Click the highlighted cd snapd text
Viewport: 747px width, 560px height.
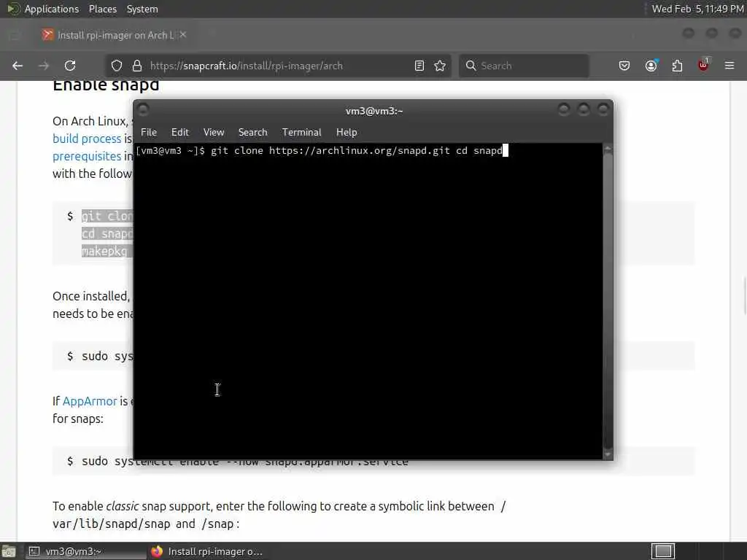[107, 233]
